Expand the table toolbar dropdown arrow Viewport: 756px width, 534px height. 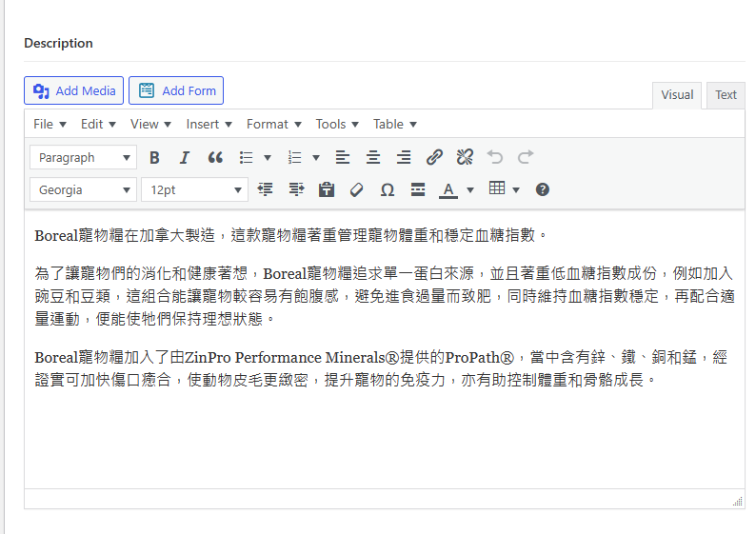pos(516,189)
